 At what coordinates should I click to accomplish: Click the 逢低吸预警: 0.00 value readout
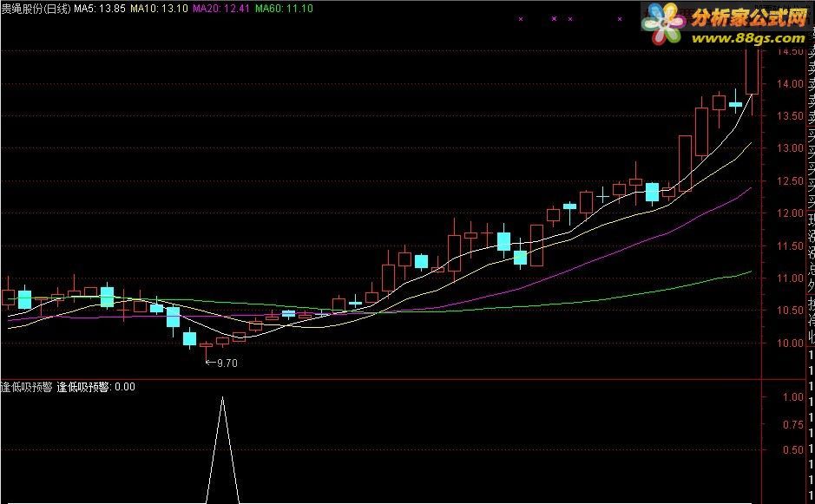tap(95, 387)
